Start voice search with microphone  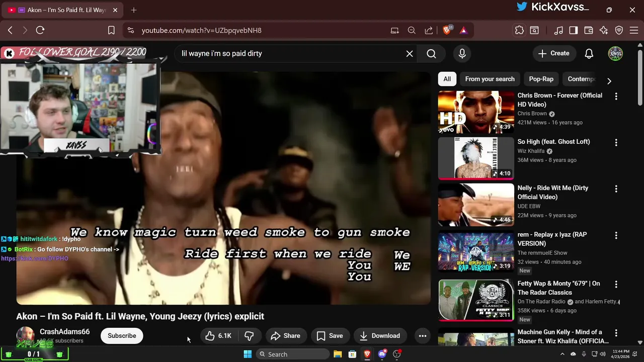click(x=462, y=53)
